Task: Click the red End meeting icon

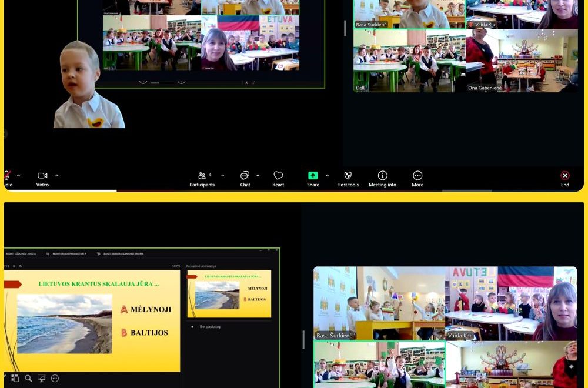Action: click(x=564, y=175)
